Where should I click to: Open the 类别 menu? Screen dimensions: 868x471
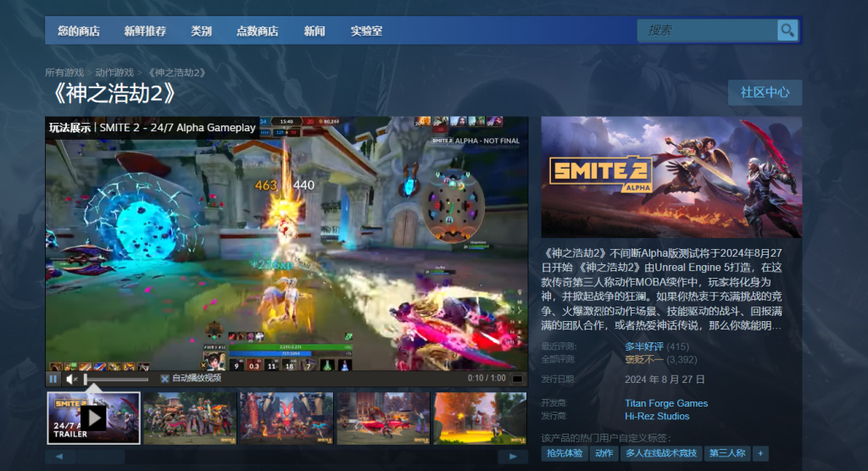202,31
